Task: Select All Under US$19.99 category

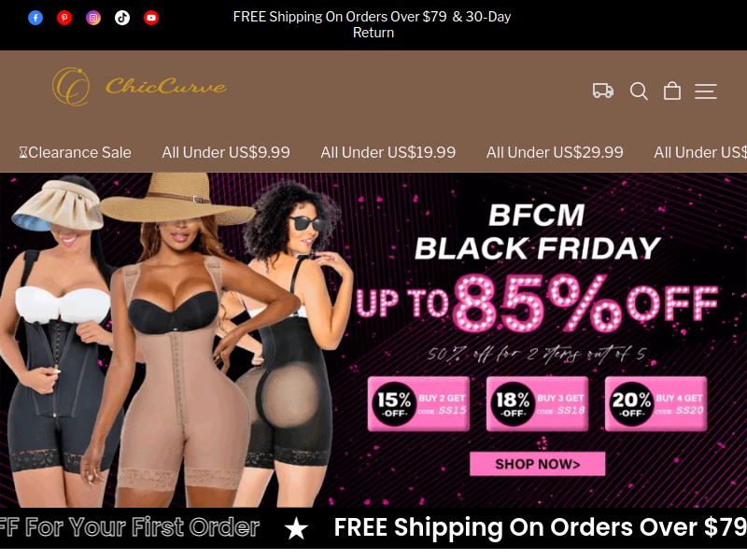Action: click(388, 152)
